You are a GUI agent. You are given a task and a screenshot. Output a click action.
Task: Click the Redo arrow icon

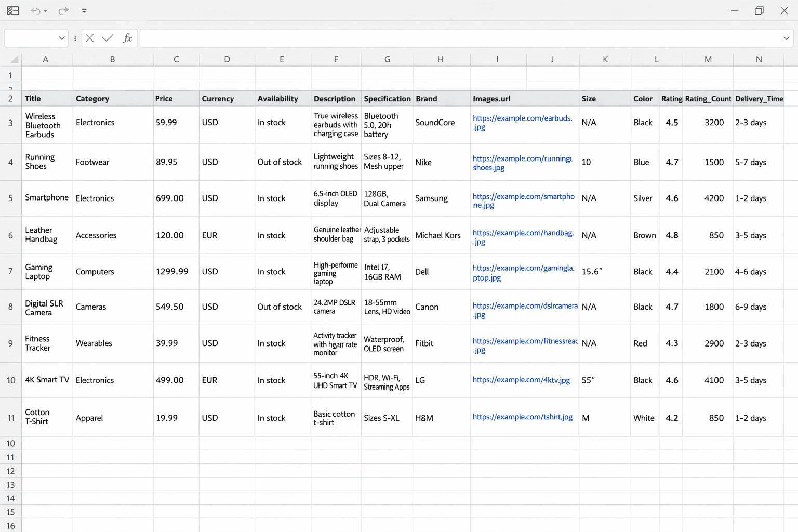[63, 10]
